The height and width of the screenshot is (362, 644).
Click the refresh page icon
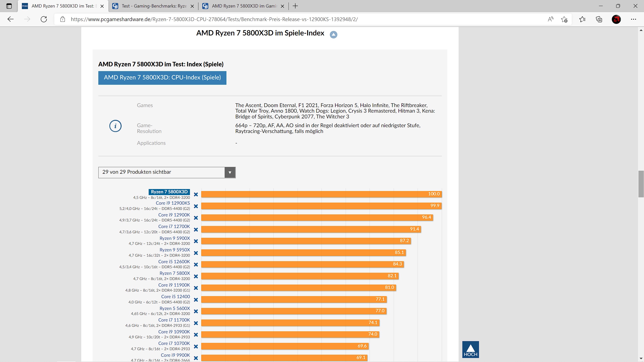point(44,19)
